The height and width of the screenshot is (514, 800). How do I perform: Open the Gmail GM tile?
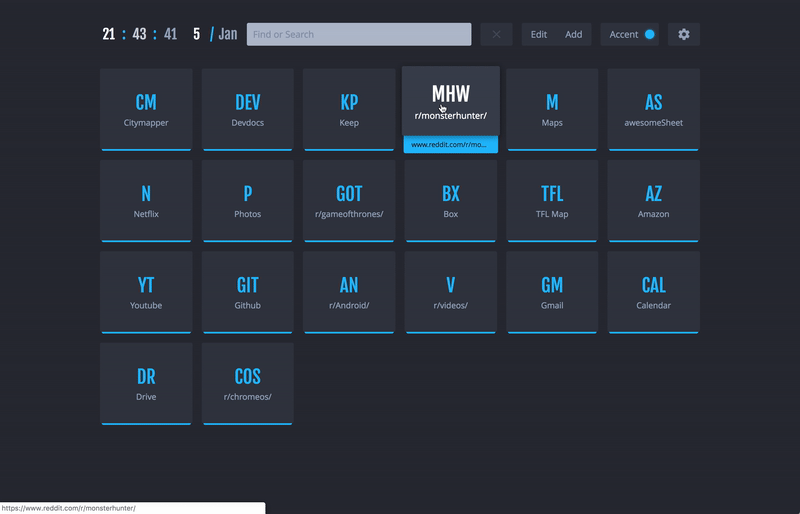coord(552,292)
